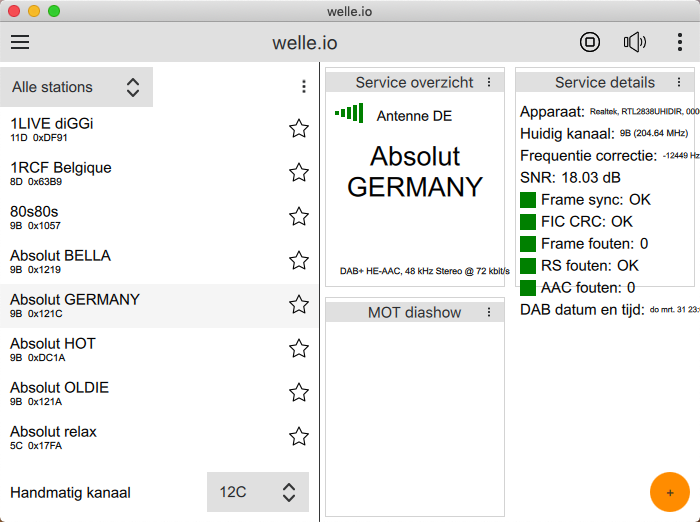Favorite the Absolut relax station

point(299,437)
